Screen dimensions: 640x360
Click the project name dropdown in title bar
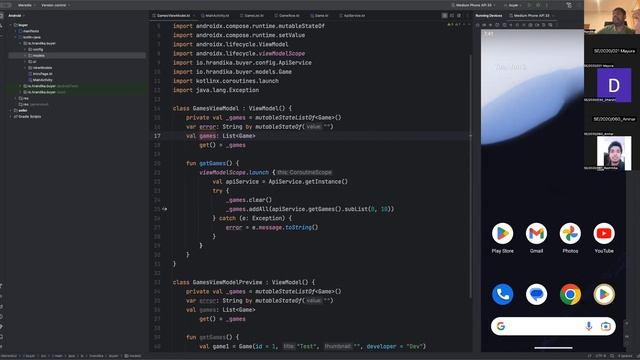pyautogui.click(x=26, y=5)
